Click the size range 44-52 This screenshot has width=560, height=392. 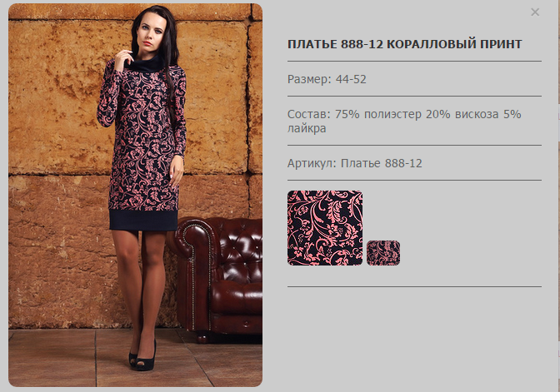351,79
